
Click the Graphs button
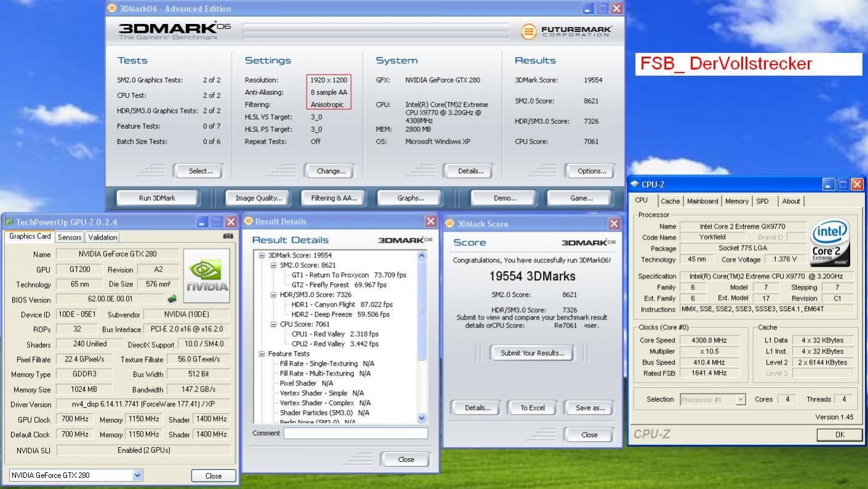[x=411, y=198]
